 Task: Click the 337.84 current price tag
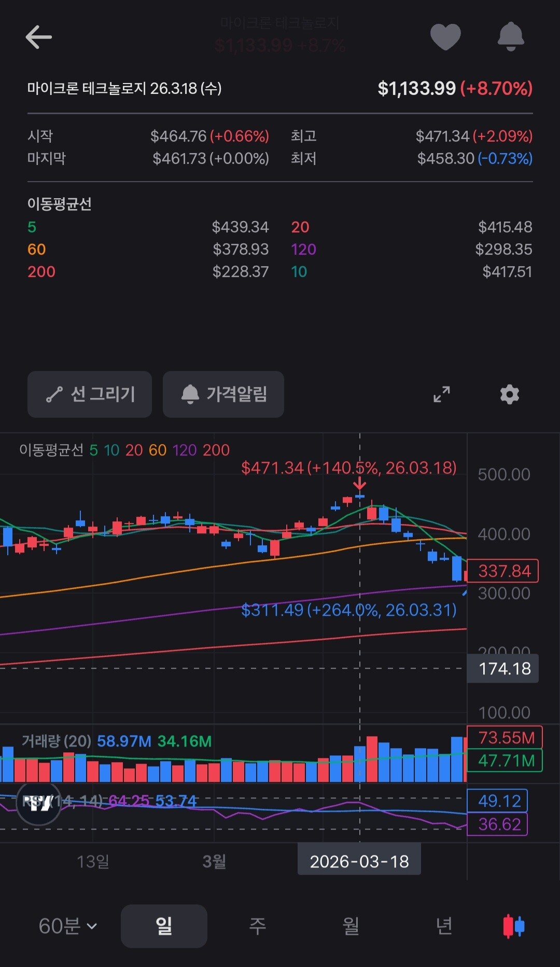[x=503, y=571]
